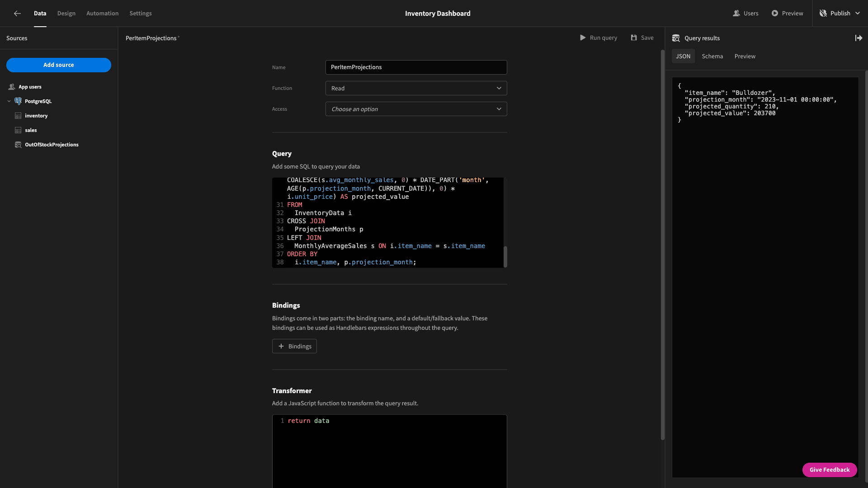Open the Users panel icon
This screenshot has width=868, height=488.
coord(736,14)
